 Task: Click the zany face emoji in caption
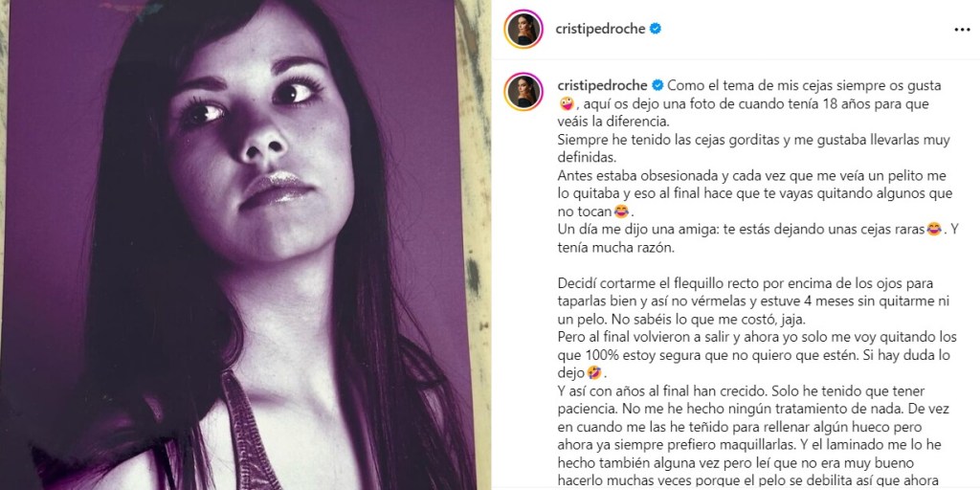566,102
